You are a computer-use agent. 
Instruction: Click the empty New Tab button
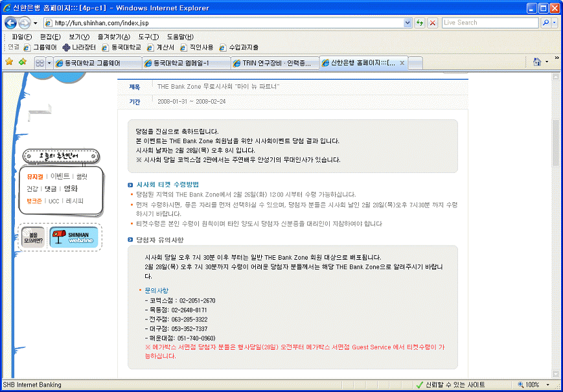coord(415,63)
